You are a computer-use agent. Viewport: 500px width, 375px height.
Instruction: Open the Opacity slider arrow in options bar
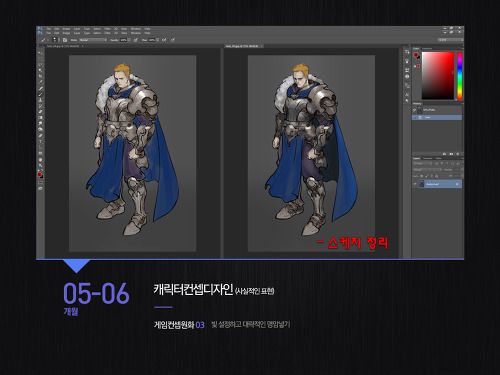[x=129, y=40]
